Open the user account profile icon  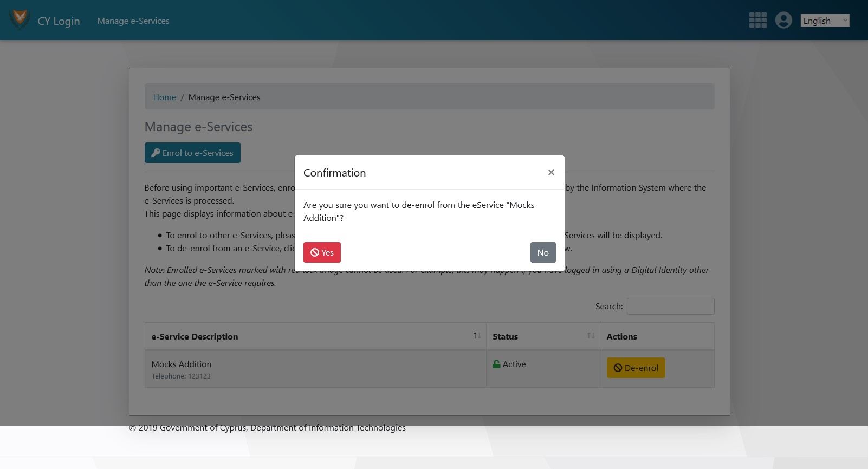(783, 20)
